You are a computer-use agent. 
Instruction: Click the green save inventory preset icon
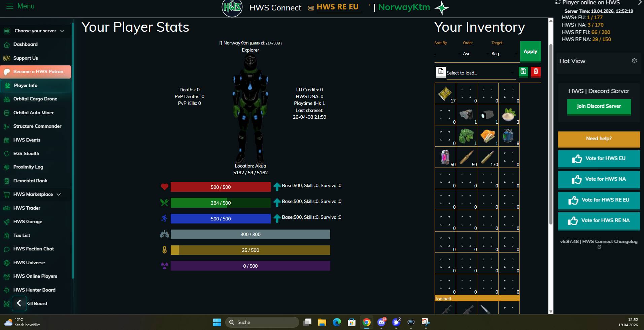[523, 71]
